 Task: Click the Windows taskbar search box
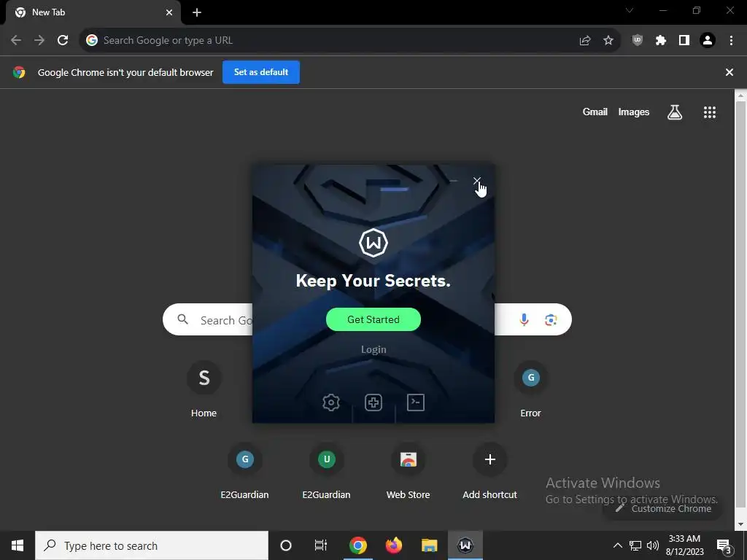[152, 545]
